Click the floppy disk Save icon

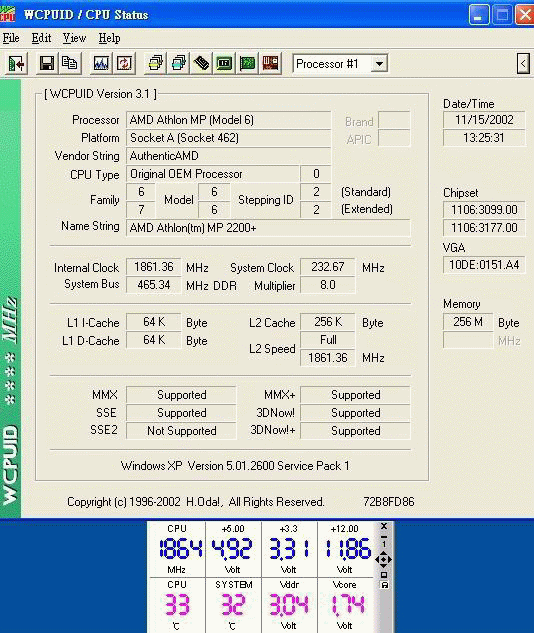tap(46, 63)
